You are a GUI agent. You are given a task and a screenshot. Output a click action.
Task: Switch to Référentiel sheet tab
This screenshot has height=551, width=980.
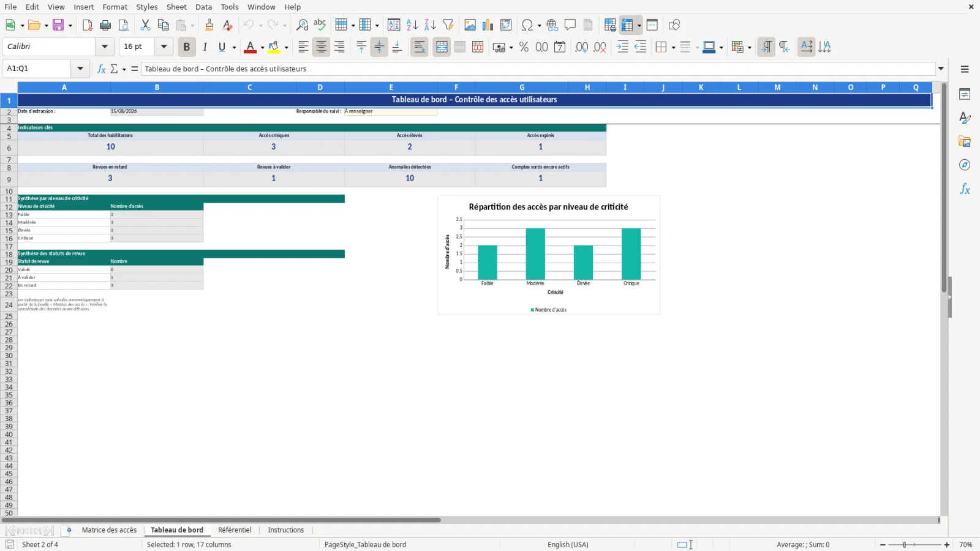click(x=235, y=530)
